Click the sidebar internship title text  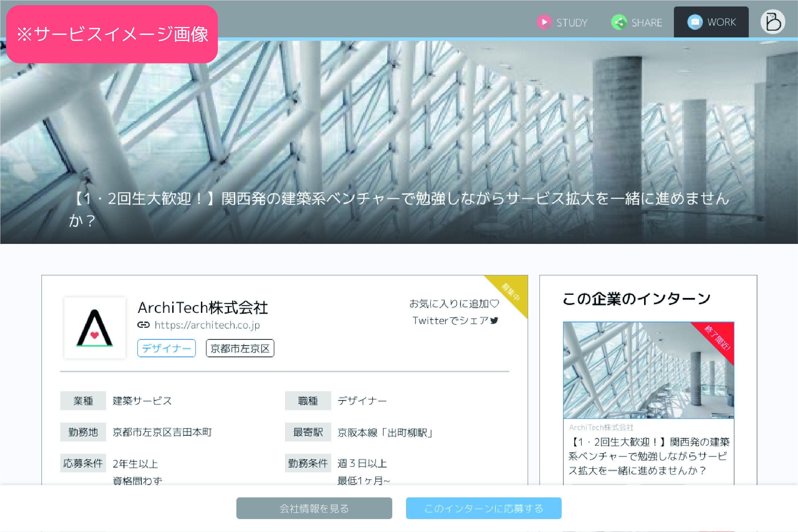648,456
